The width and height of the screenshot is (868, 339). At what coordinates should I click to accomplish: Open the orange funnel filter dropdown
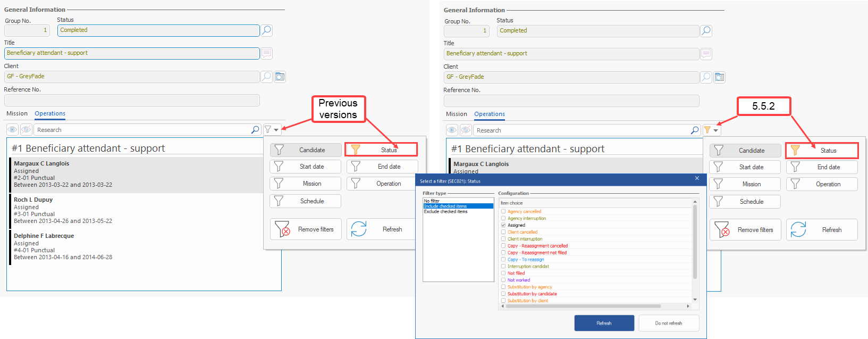(x=711, y=130)
